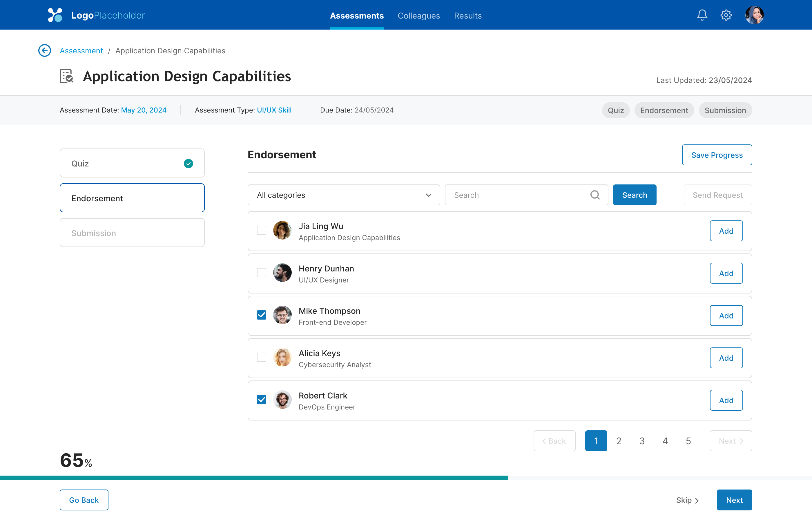Click the LogoPlaceholder logo icon
This screenshot has height=522, width=812.
click(55, 15)
